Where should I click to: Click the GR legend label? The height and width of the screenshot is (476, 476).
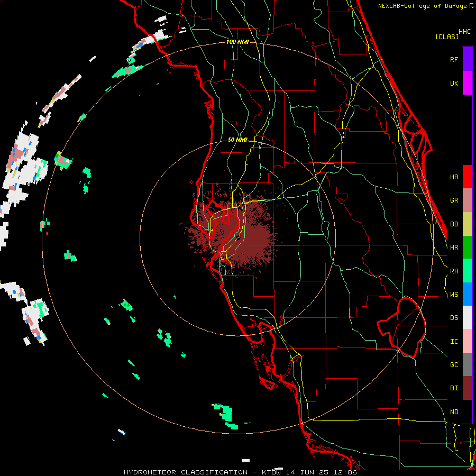[454, 200]
